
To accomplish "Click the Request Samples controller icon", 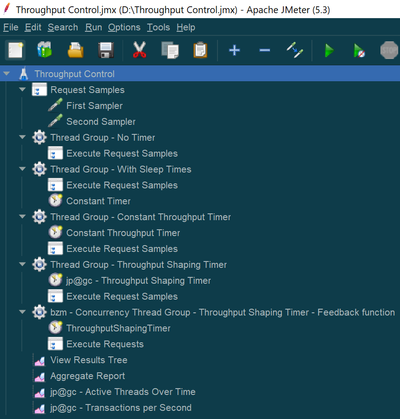I will [x=39, y=90].
